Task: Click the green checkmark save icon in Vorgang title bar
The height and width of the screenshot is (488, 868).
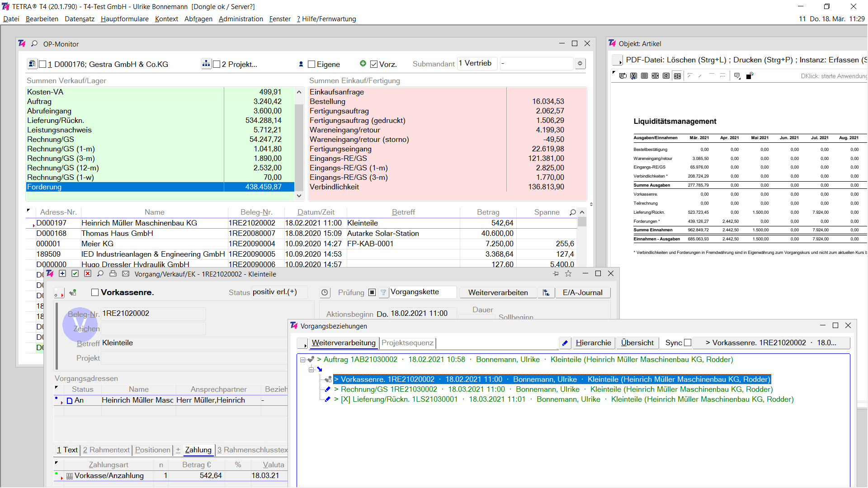Action: [75, 274]
